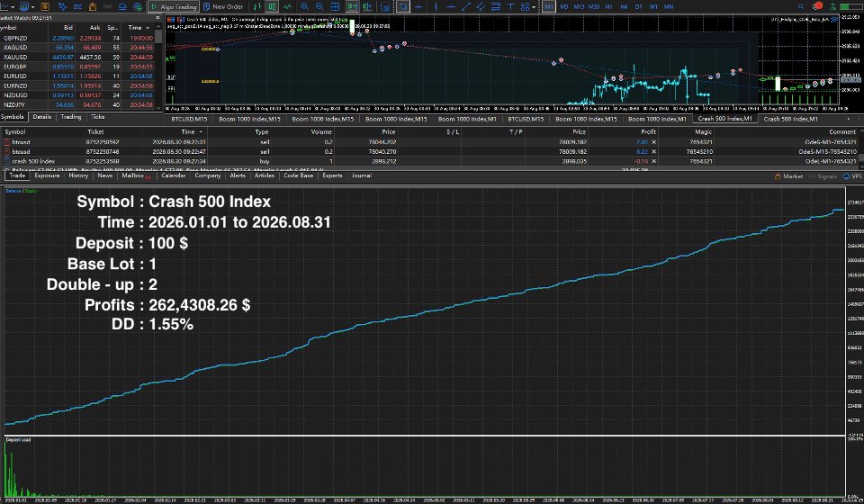Open the search magnifier in toolbar
This screenshot has height=504, width=864.
(801, 6)
